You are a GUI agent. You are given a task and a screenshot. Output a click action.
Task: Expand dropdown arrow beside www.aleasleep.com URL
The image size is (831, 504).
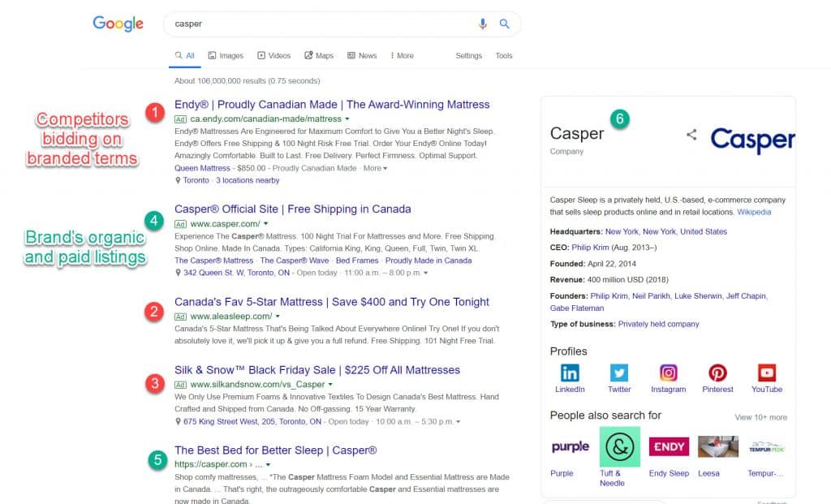click(278, 317)
